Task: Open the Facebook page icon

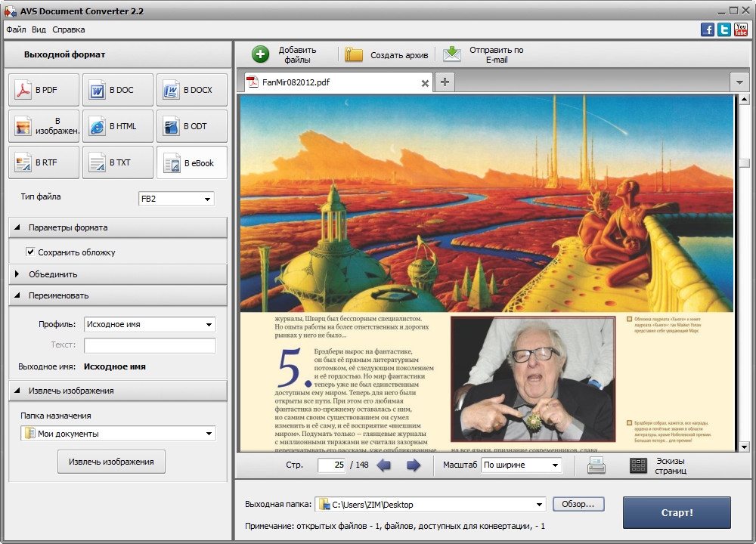Action: tap(708, 29)
